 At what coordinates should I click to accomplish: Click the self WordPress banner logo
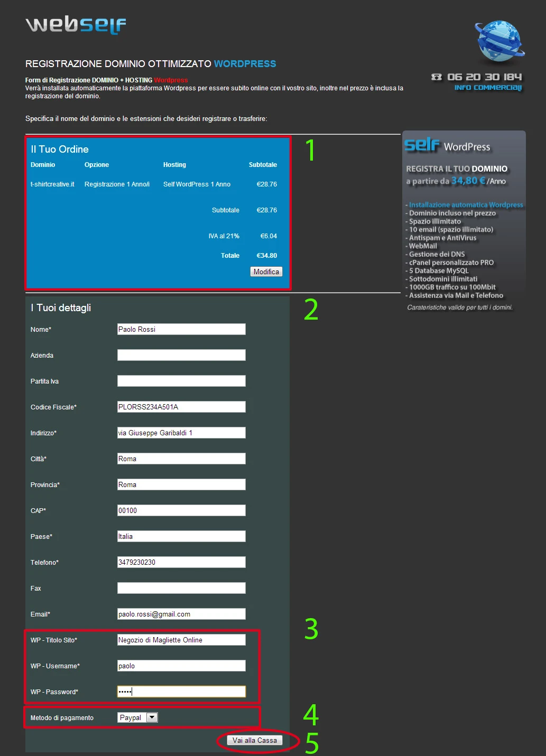click(x=447, y=145)
